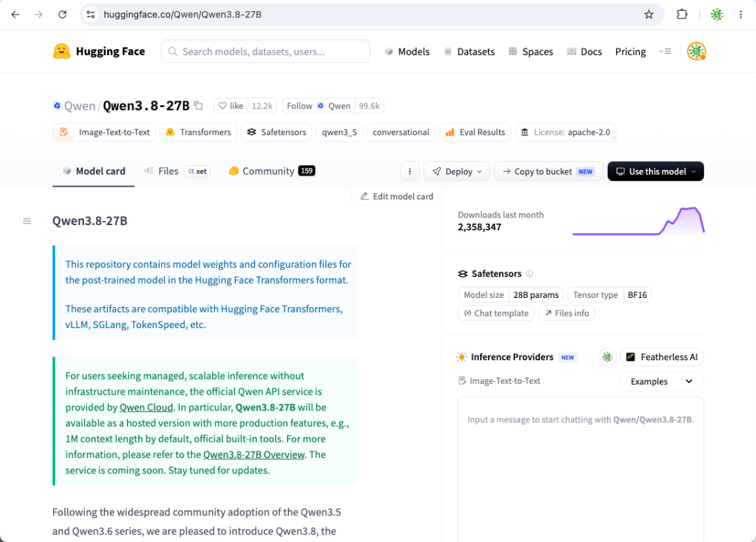The width and height of the screenshot is (756, 542).
Task: Go forward in browser history
Action: 38,15
